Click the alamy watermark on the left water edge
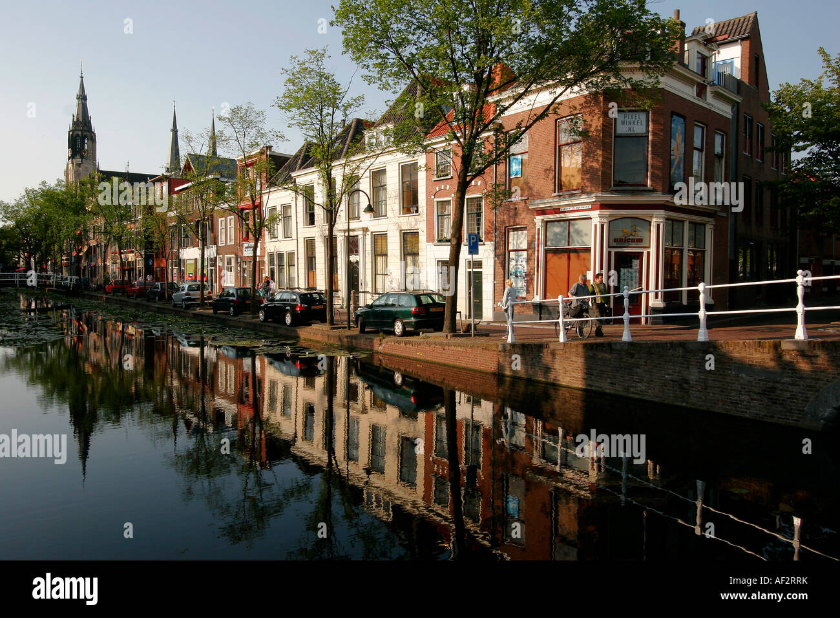Viewport: 840px width, 618px height. click(x=32, y=447)
